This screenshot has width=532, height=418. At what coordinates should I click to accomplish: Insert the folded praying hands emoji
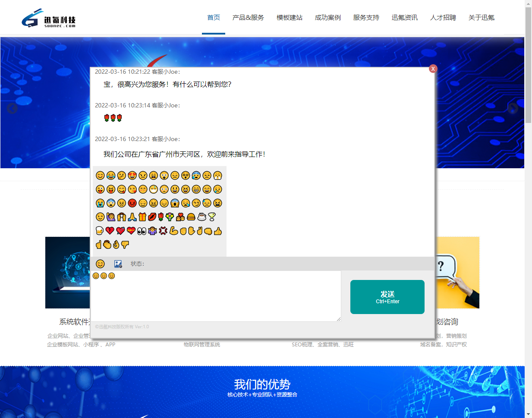tap(132, 217)
